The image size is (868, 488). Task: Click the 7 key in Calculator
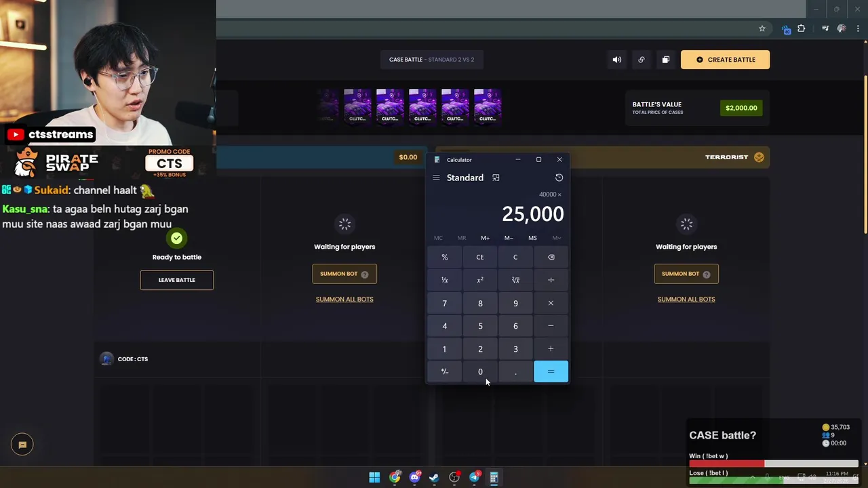pyautogui.click(x=445, y=303)
